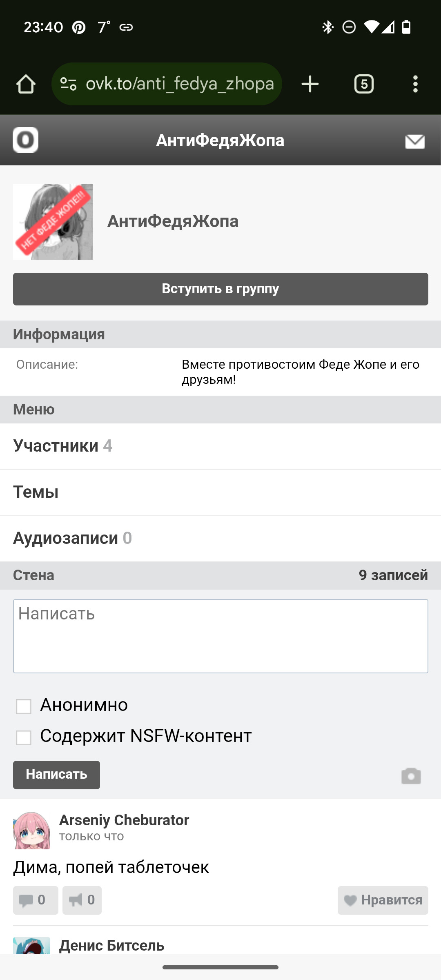Open the browser three-dot menu
The width and height of the screenshot is (441, 980).
(x=415, y=84)
